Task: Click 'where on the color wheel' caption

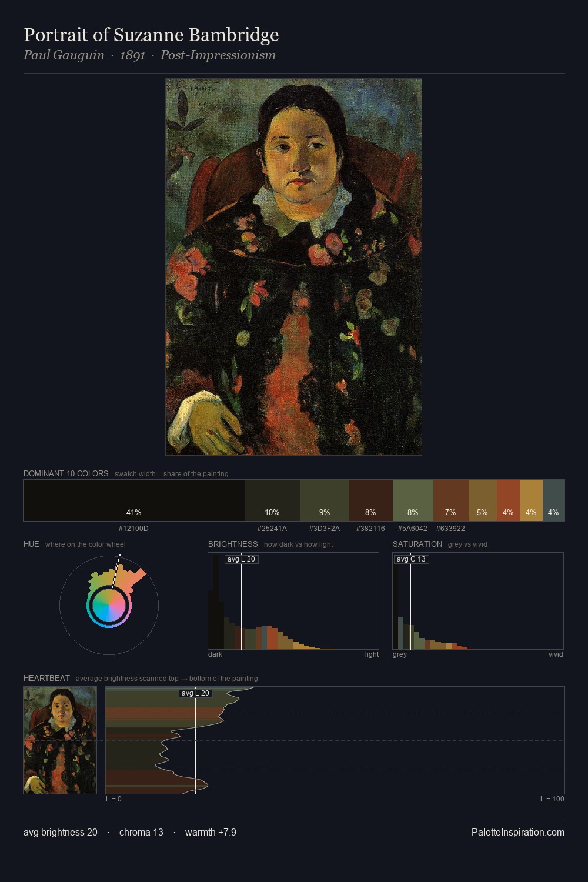Action: coord(85,544)
